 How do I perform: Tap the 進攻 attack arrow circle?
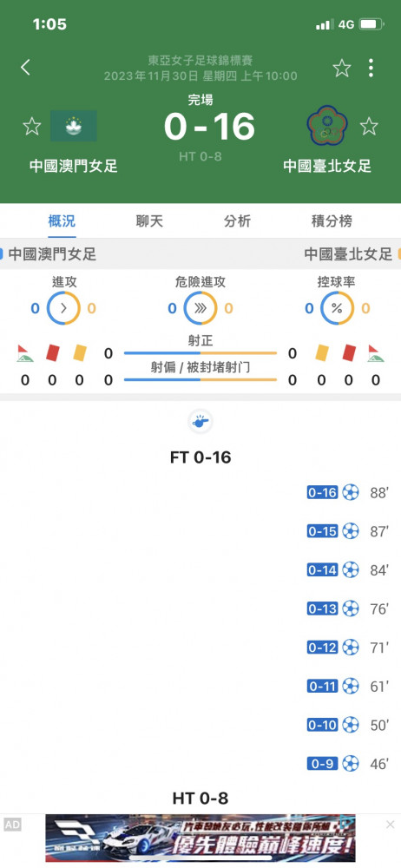pyautogui.click(x=63, y=308)
